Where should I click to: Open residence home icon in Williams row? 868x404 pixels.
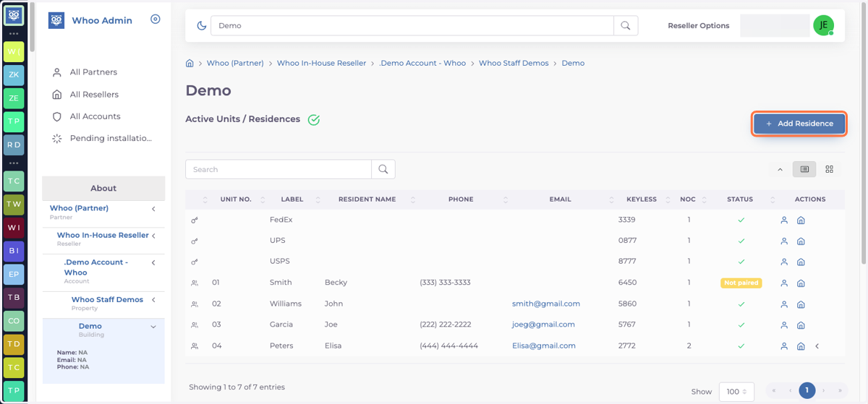click(x=801, y=304)
